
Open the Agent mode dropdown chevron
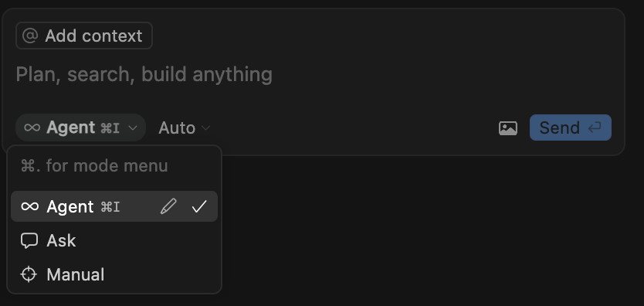pos(133,128)
